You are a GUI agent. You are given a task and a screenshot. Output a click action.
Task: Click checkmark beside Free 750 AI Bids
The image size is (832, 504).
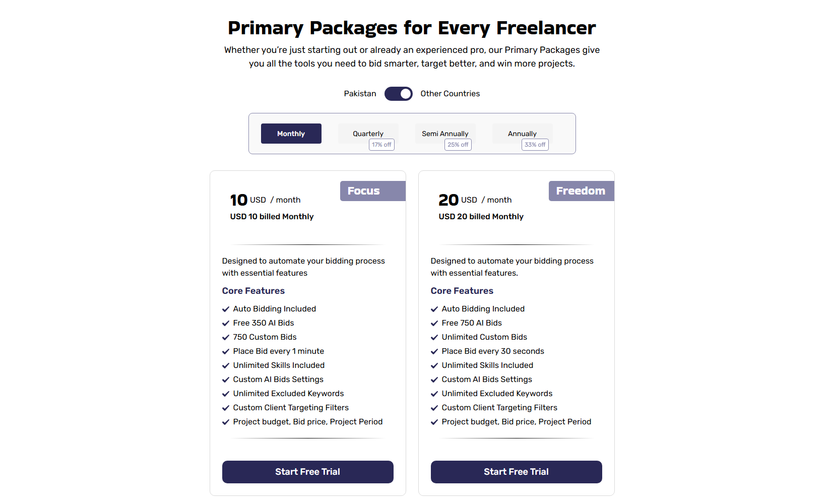coord(434,324)
